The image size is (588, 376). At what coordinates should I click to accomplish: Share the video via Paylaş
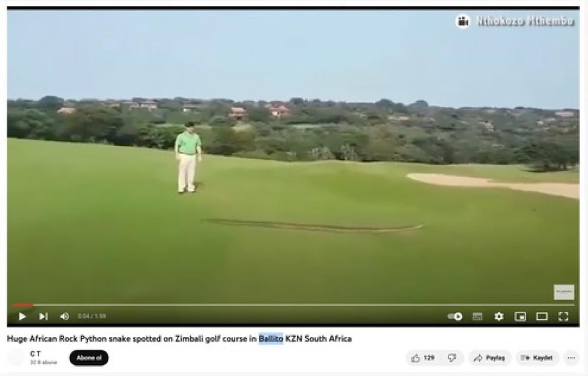tap(490, 358)
